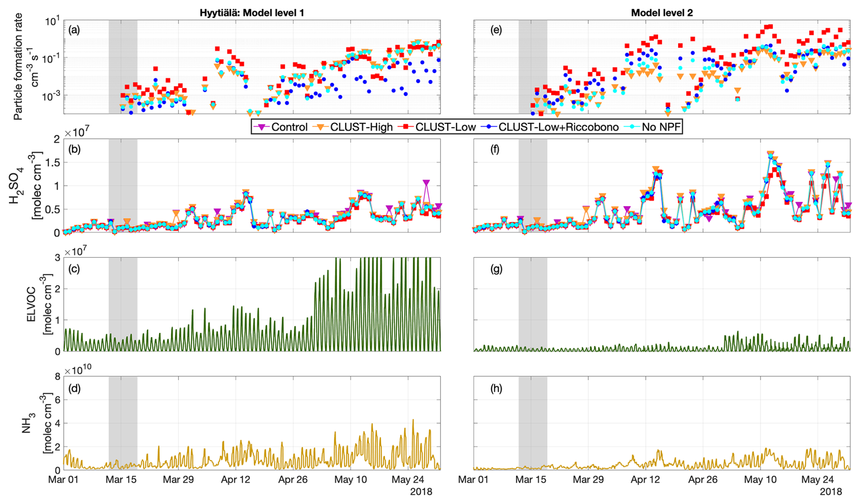Click the orange CLUST-High triangle legend marker
The width and height of the screenshot is (861, 504).
tap(321, 127)
